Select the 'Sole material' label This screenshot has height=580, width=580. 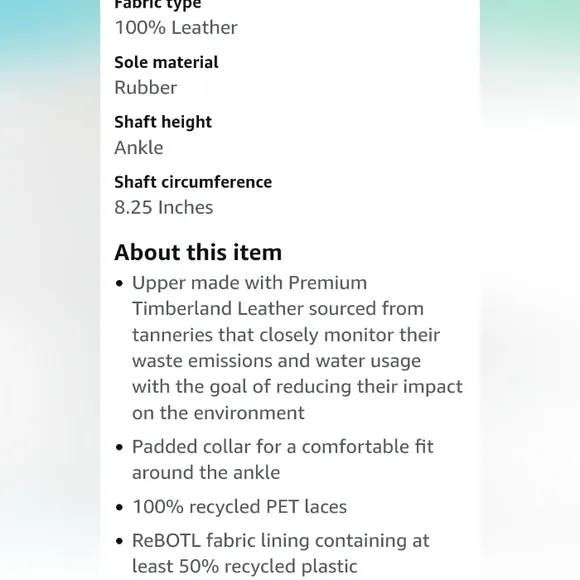tap(166, 63)
